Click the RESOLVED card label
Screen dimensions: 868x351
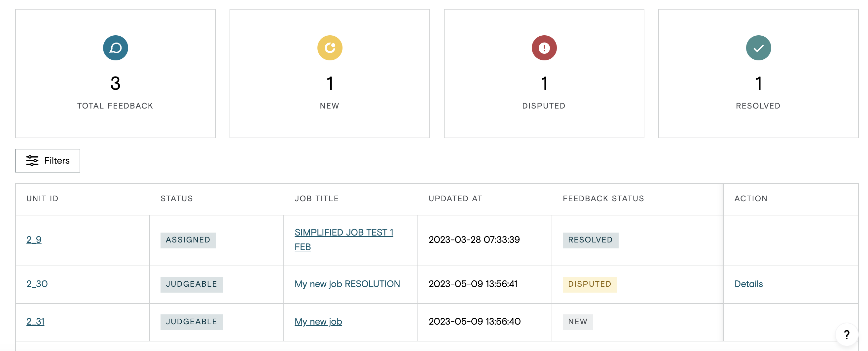coord(758,106)
